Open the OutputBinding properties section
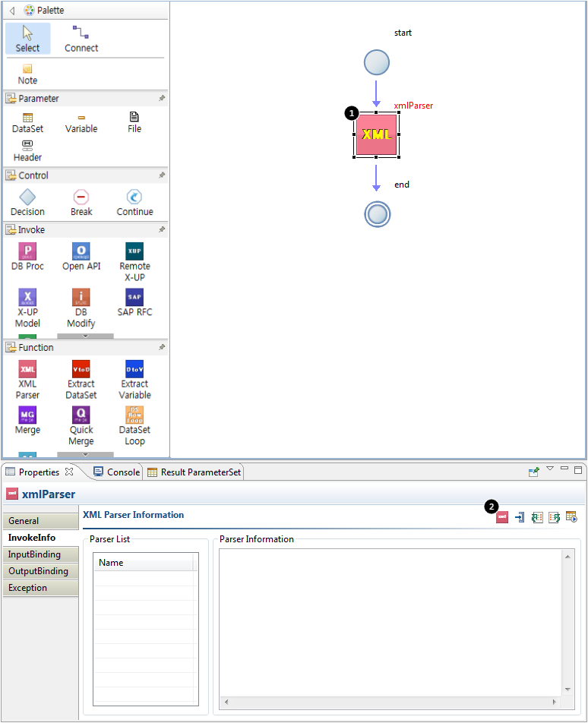Image resolution: width=588 pixels, height=723 pixels. [x=40, y=571]
